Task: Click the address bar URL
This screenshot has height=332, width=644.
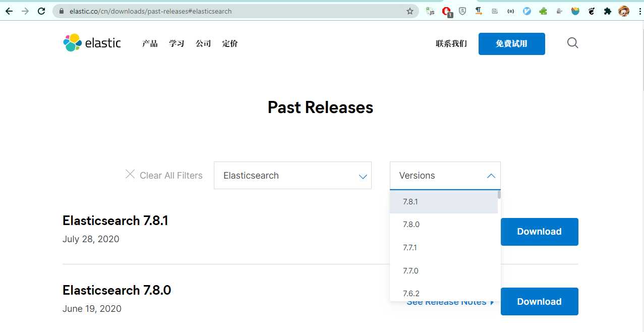Action: [151, 11]
